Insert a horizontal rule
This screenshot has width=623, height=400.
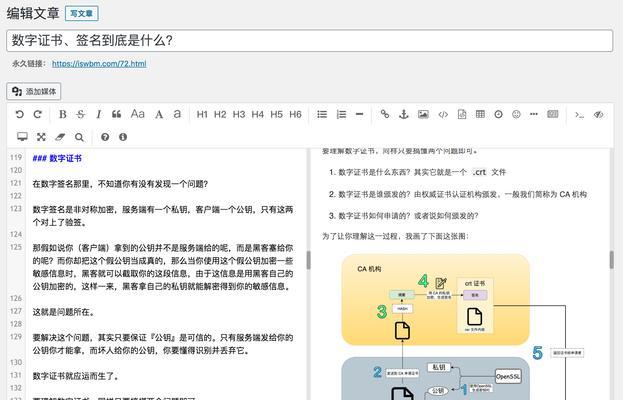click(360, 114)
